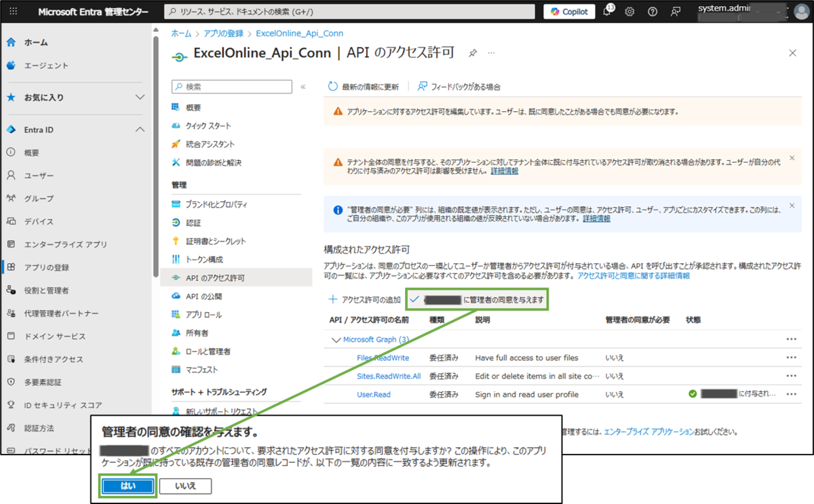This screenshot has height=504, width=814.
Task: Open the help question mark icon
Action: point(653,12)
